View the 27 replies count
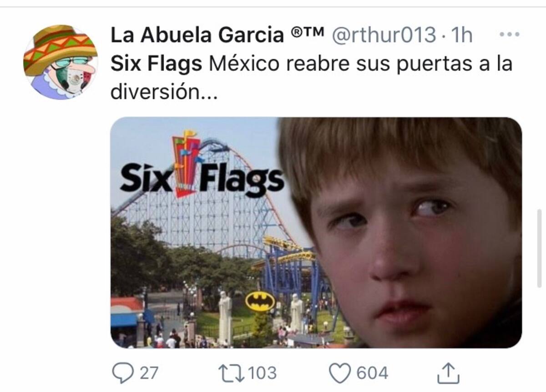This screenshot has height=392, width=546. click(x=148, y=373)
